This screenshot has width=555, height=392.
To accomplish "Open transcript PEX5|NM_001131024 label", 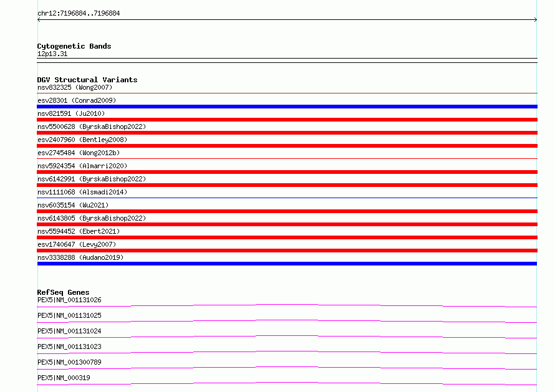I will 69,331.
